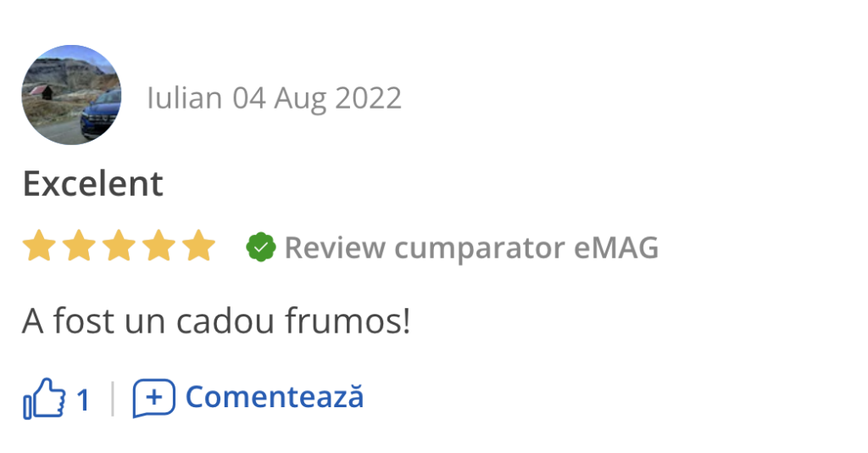Click the green verified checkmark badge
The width and height of the screenshot is (868, 453).
click(x=261, y=247)
